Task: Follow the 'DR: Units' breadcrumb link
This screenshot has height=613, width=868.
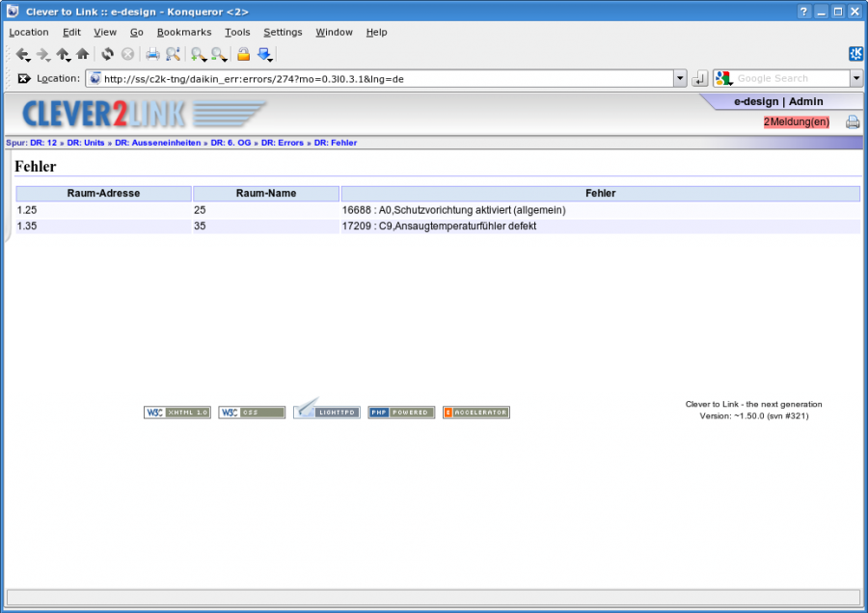Action: (x=86, y=143)
